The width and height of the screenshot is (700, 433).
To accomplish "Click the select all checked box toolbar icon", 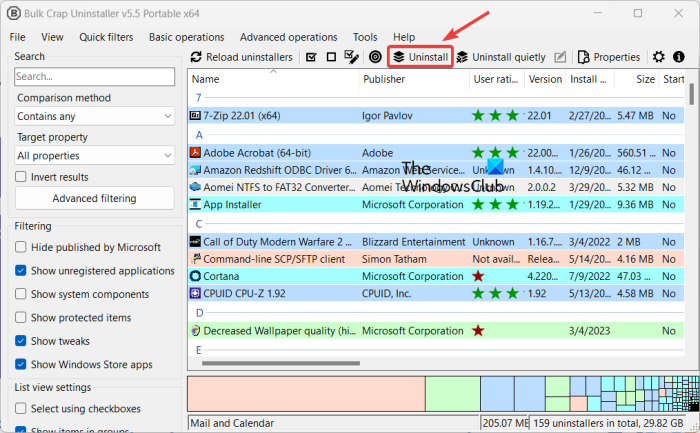I will tap(311, 57).
